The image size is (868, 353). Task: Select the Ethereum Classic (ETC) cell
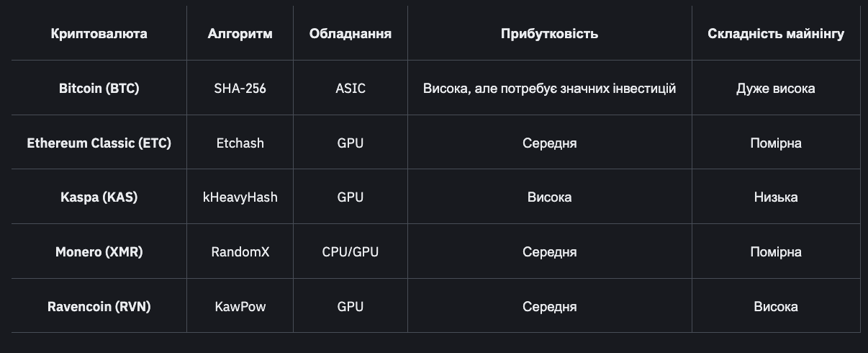[x=99, y=143]
